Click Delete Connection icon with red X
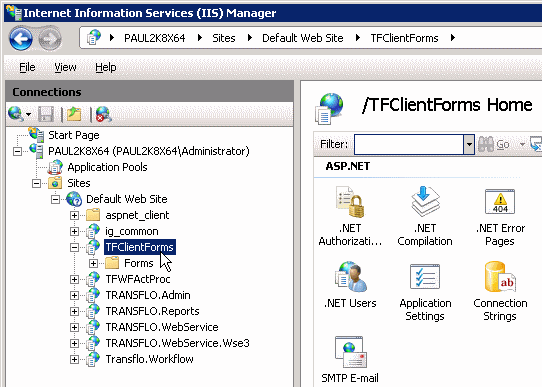 [103, 114]
